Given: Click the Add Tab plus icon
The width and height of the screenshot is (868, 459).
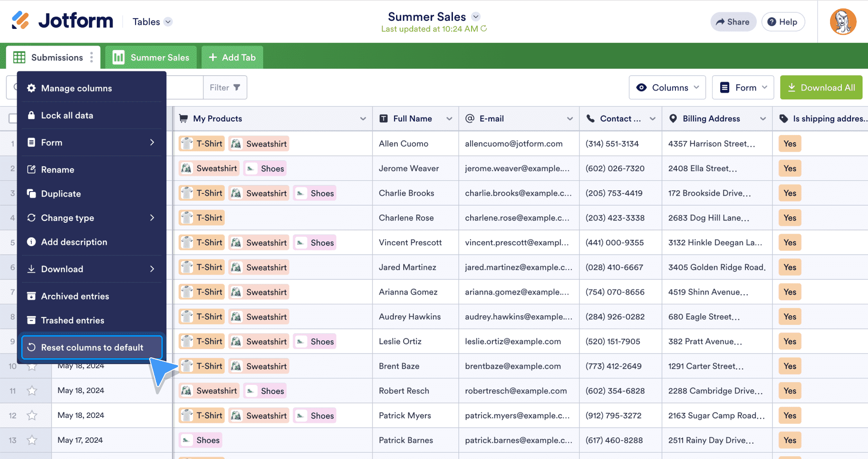Looking at the screenshot, I should tap(213, 57).
